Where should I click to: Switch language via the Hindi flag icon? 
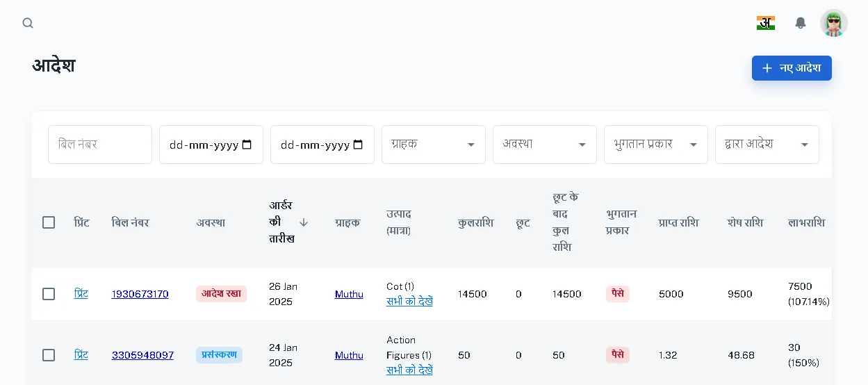(x=766, y=23)
